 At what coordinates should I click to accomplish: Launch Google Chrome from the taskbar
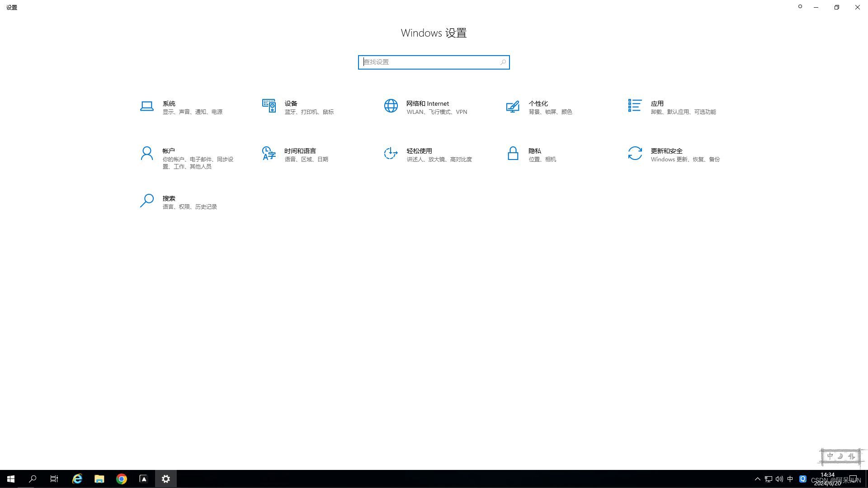121,479
